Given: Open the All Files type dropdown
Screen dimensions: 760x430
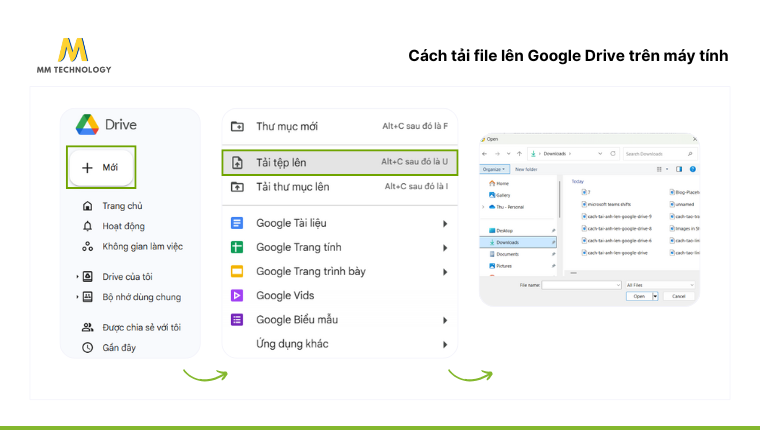Looking at the screenshot, I should click(x=660, y=285).
